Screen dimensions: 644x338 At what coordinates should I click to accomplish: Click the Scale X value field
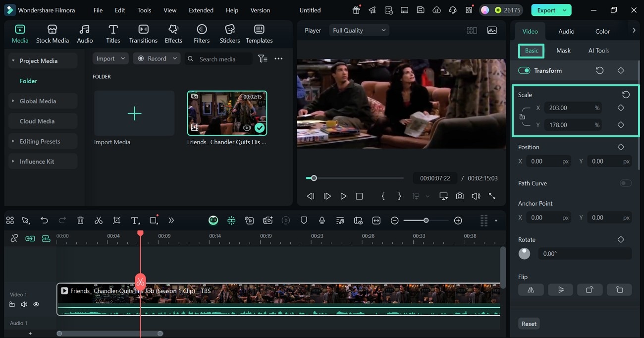(x=573, y=108)
